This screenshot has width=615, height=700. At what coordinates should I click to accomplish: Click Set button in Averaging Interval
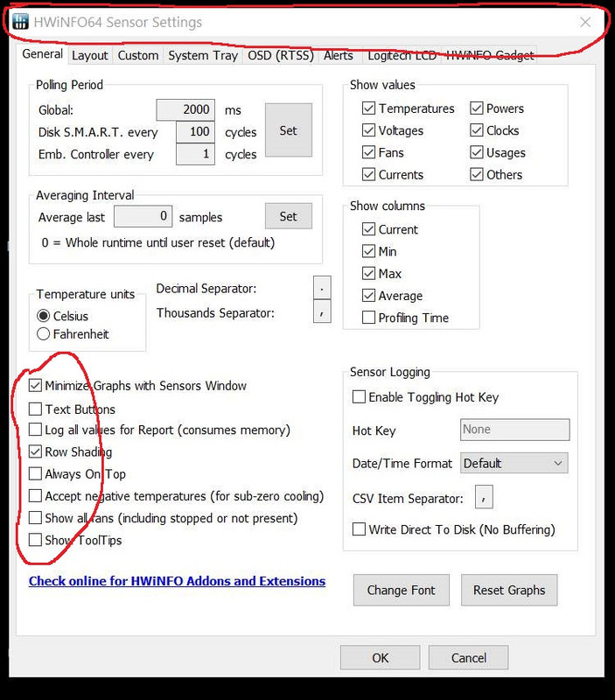289,216
